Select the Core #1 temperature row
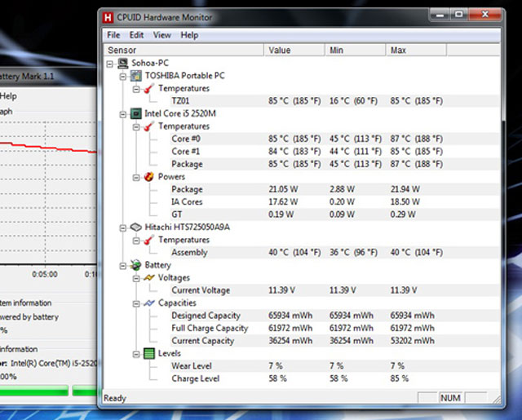This screenshot has width=522, height=420. pos(334,152)
